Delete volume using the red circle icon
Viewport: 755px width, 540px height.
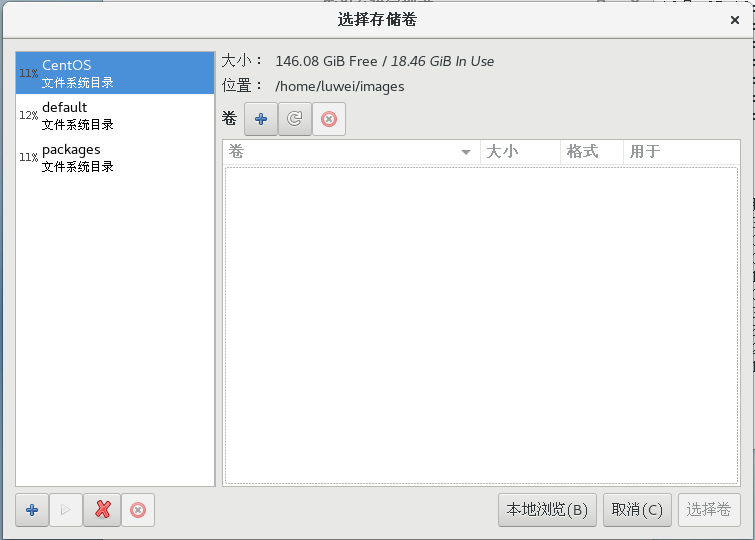(x=329, y=119)
